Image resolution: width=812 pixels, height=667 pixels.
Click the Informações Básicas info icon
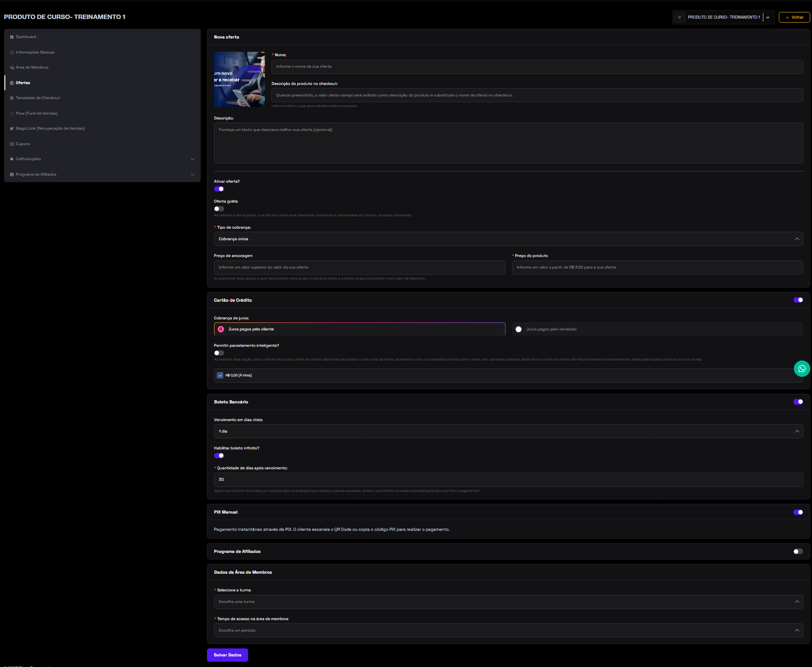point(12,53)
